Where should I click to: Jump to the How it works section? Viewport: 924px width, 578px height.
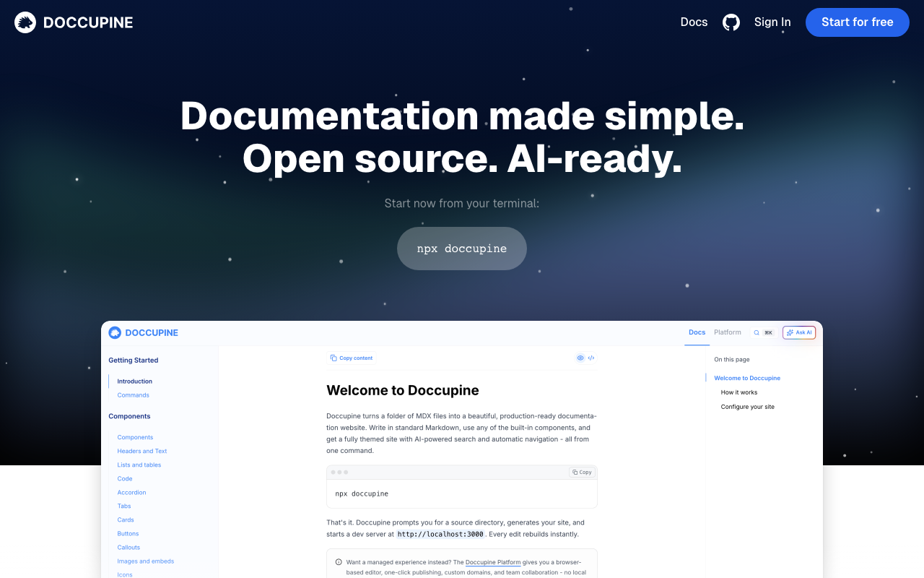pos(739,392)
